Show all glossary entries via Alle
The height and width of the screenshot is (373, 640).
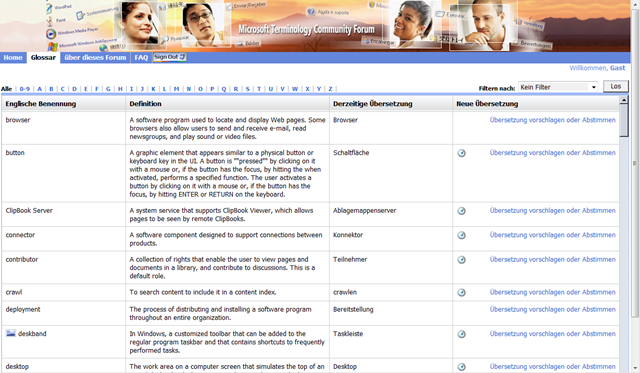click(x=7, y=89)
